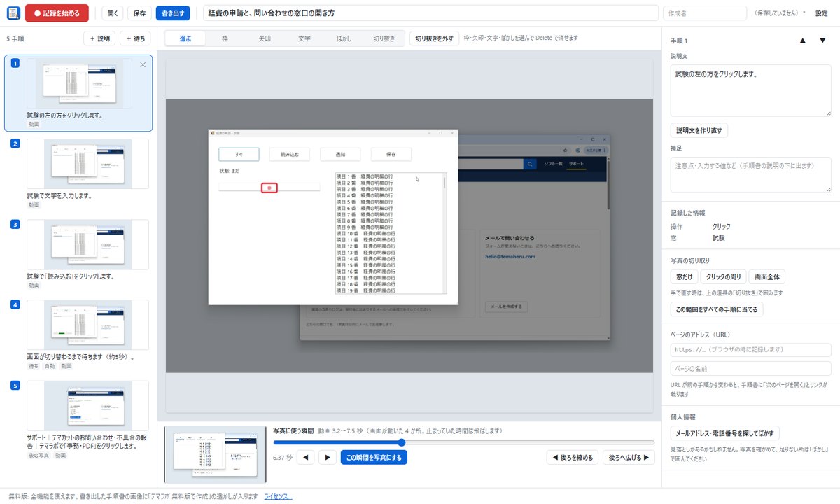Screen dimensions: 840x504
Task: Add a 待ち step
Action: tap(135, 39)
